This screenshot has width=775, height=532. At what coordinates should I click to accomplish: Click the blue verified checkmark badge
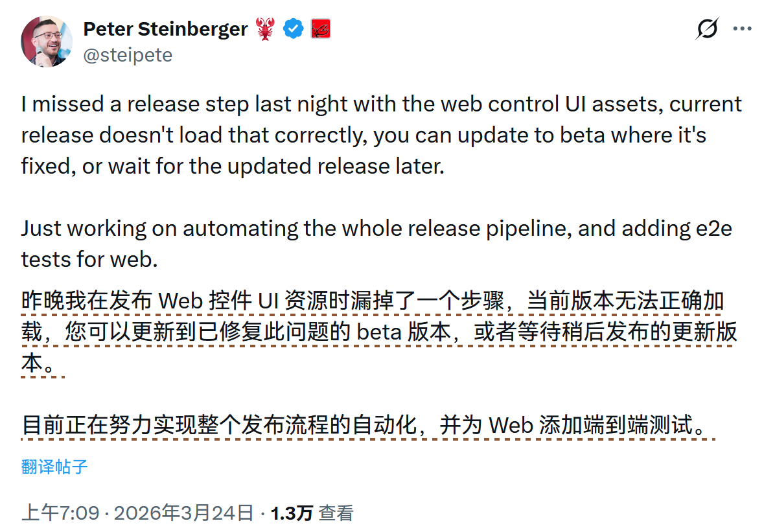tap(294, 29)
